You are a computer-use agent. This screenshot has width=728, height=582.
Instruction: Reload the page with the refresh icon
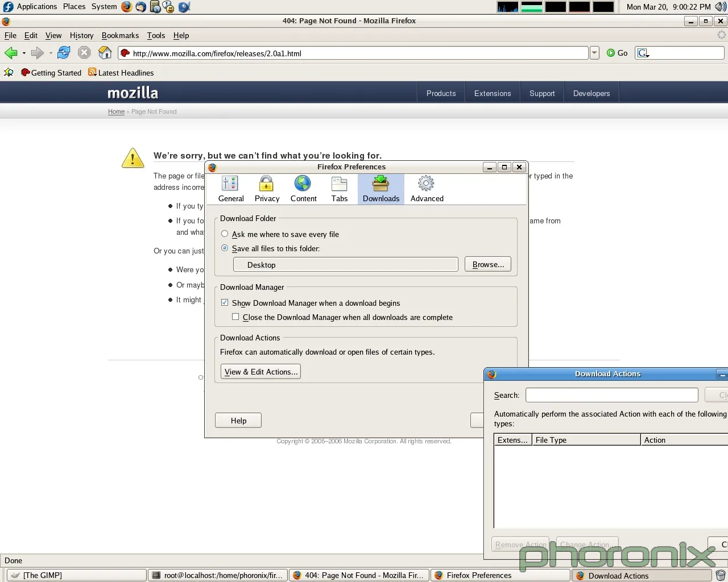[64, 53]
